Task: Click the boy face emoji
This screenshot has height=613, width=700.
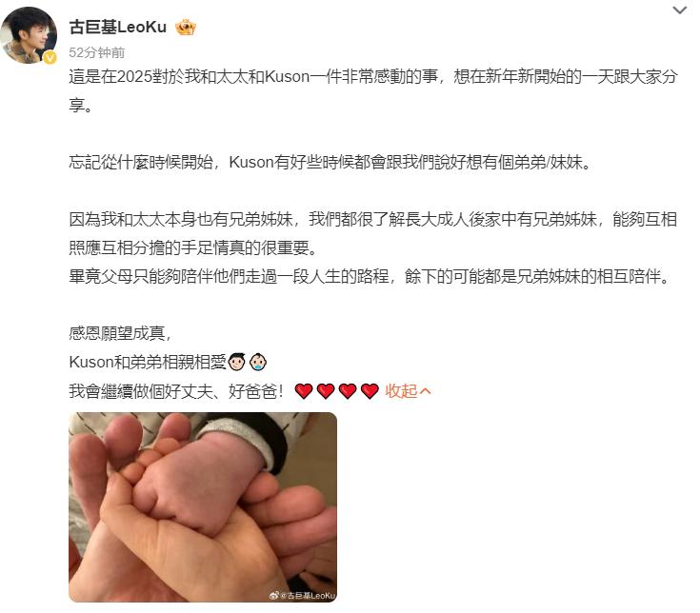Action: click(236, 362)
